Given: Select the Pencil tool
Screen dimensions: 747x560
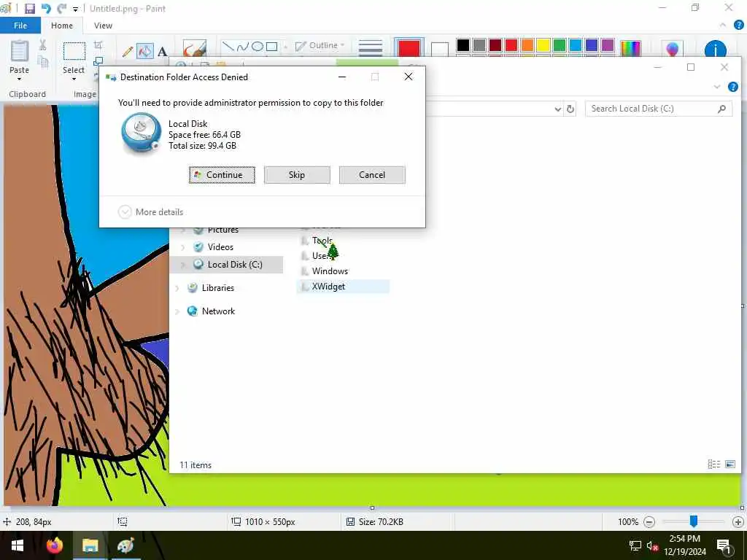Looking at the screenshot, I should (x=127, y=51).
